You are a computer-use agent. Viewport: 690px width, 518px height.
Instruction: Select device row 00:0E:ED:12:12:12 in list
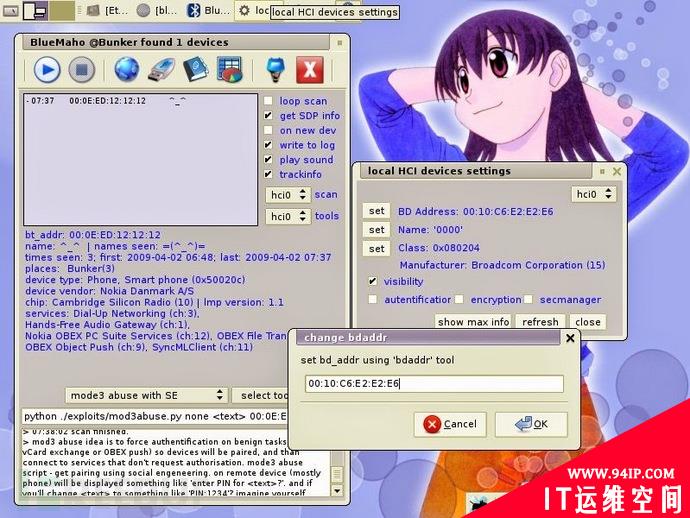pyautogui.click(x=141, y=101)
